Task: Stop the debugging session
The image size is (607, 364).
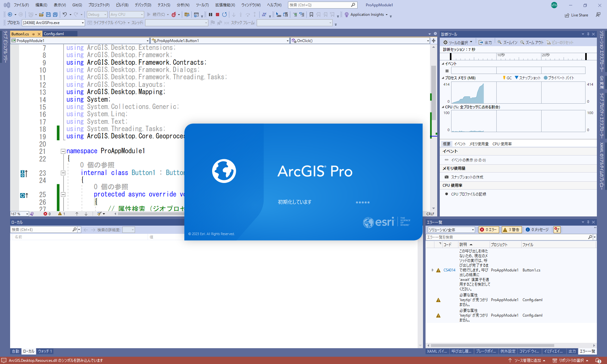Action: tap(218, 15)
